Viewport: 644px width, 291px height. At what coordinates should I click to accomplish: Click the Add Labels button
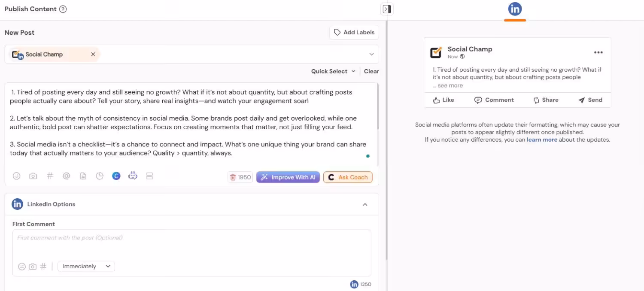tap(354, 32)
